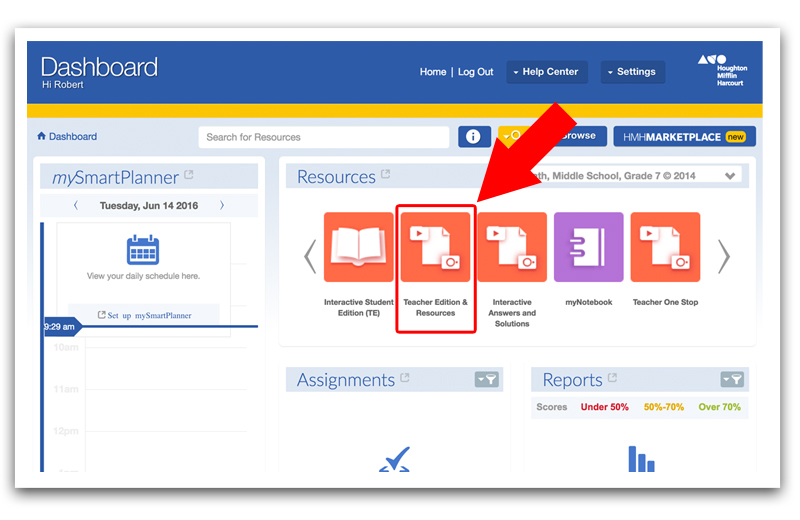
Task: Click the 11am planner time slot
Action: [66, 389]
